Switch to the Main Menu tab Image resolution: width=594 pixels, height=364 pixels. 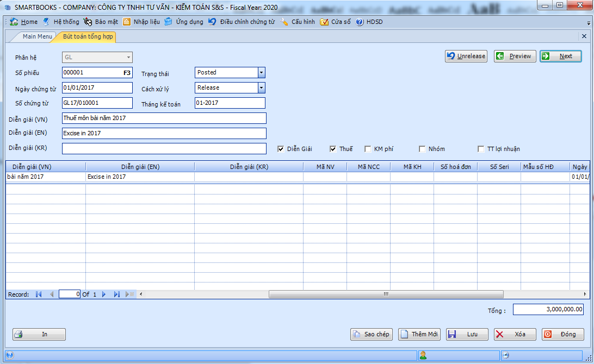click(x=37, y=36)
